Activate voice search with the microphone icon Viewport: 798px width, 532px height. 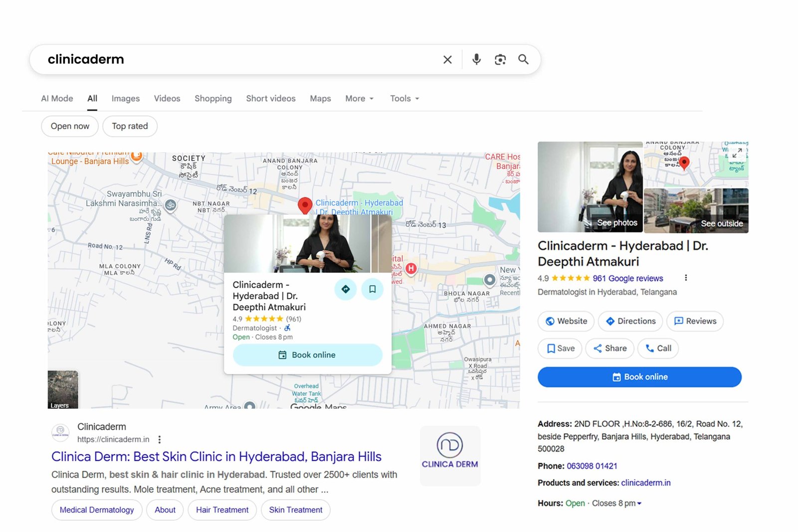tap(476, 59)
